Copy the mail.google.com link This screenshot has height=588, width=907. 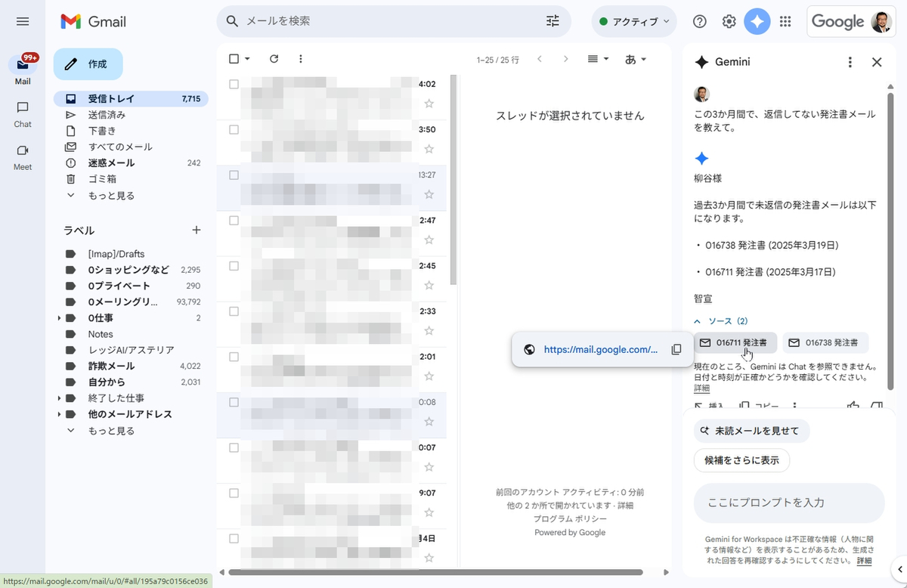pos(676,349)
